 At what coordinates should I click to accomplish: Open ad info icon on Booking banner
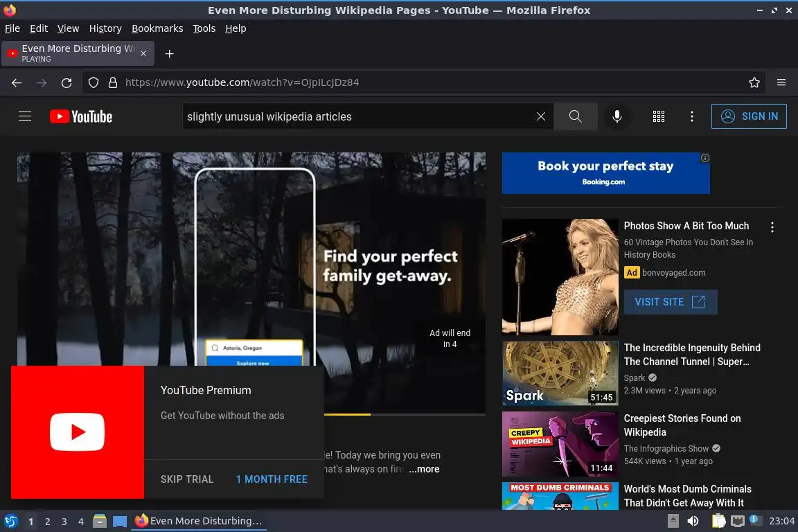click(x=705, y=158)
